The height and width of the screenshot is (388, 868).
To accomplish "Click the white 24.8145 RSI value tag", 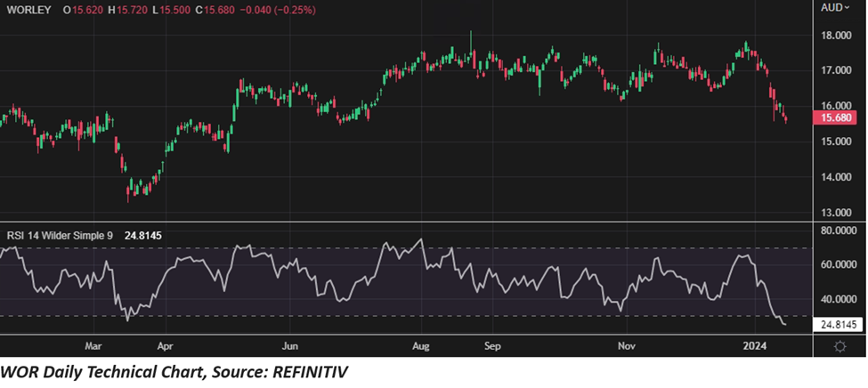I will point(838,326).
